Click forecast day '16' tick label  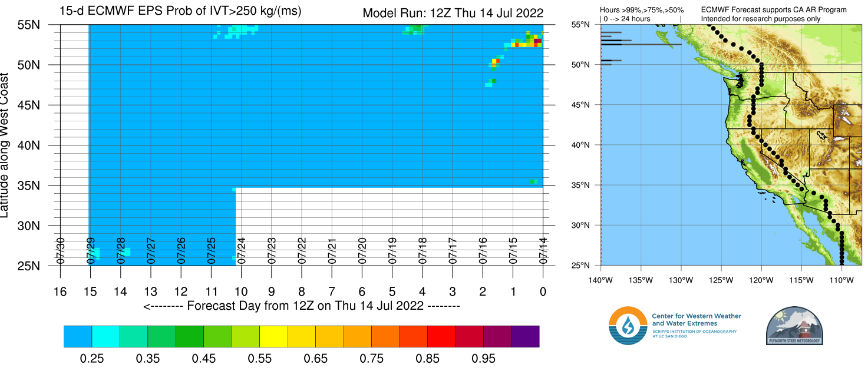(60, 291)
